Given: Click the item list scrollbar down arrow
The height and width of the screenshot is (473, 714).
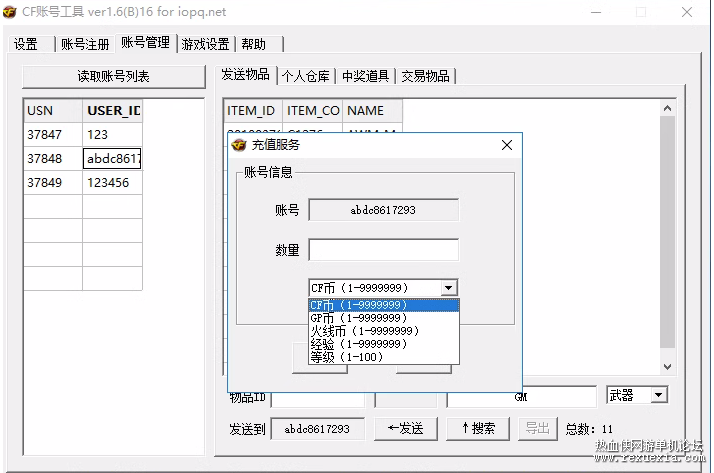Looking at the screenshot, I should click(668, 366).
